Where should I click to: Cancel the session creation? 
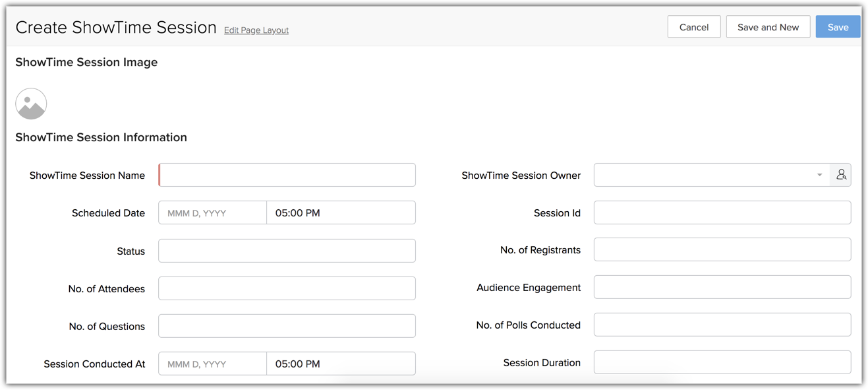click(693, 27)
